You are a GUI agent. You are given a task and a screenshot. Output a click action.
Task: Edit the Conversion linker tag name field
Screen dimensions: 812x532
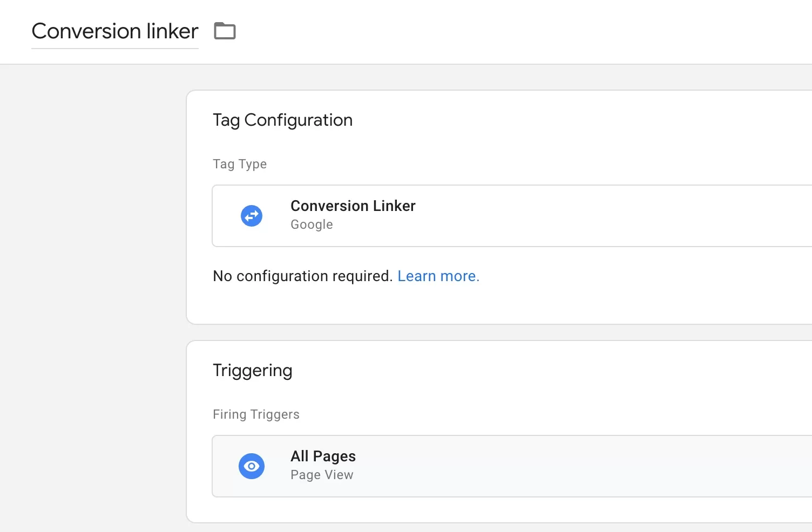point(115,31)
